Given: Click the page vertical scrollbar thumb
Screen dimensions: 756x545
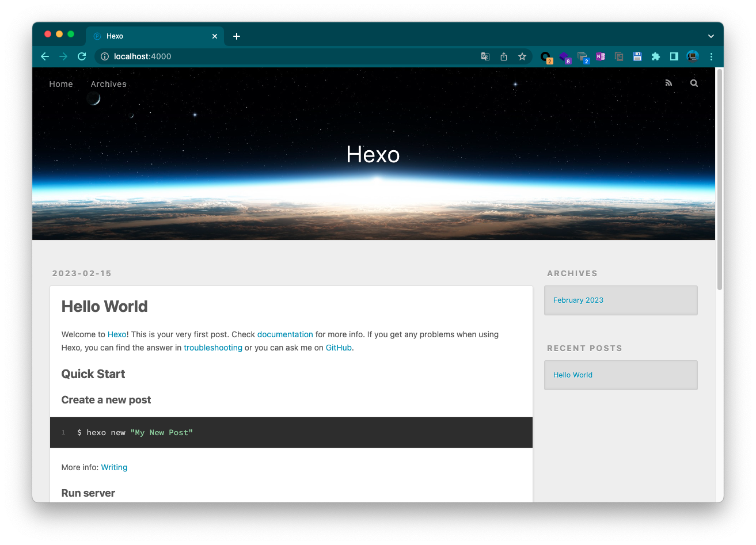Looking at the screenshot, I should 720,179.
